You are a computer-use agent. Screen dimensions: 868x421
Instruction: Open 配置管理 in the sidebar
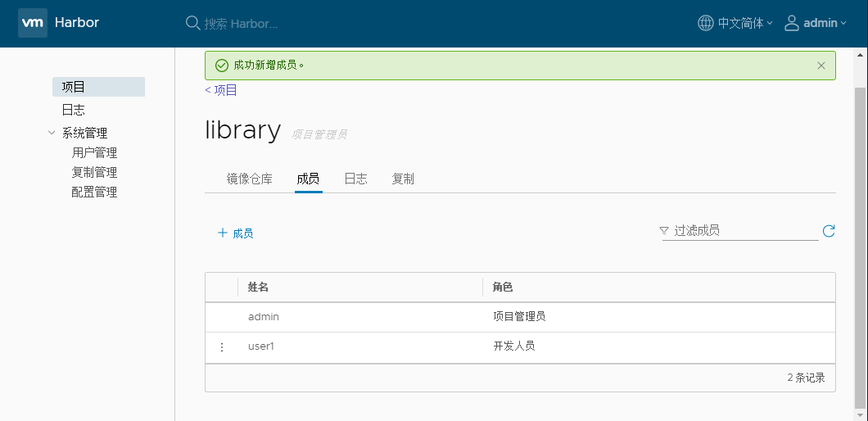click(x=95, y=192)
